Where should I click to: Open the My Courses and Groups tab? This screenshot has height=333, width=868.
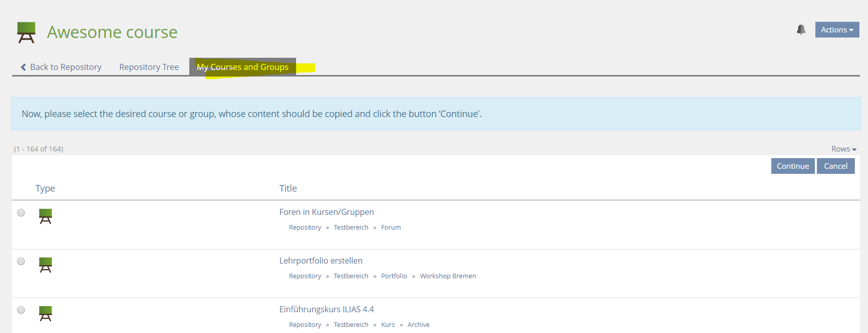click(242, 67)
